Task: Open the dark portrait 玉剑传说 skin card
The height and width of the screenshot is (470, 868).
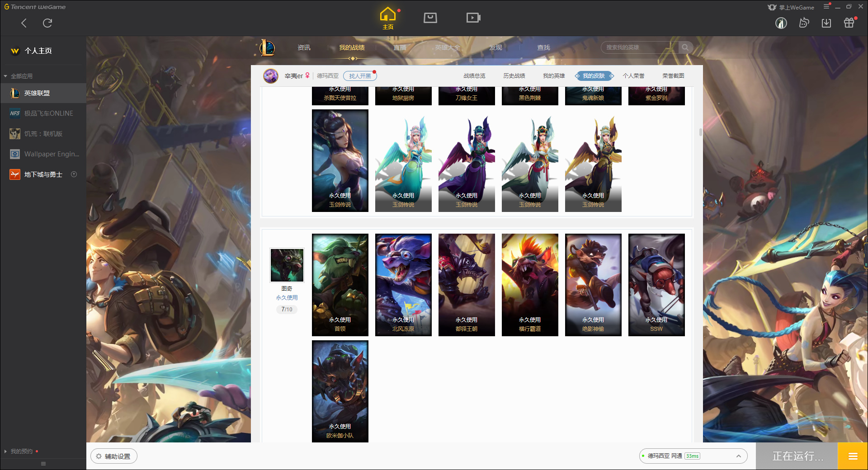Action: 340,160
